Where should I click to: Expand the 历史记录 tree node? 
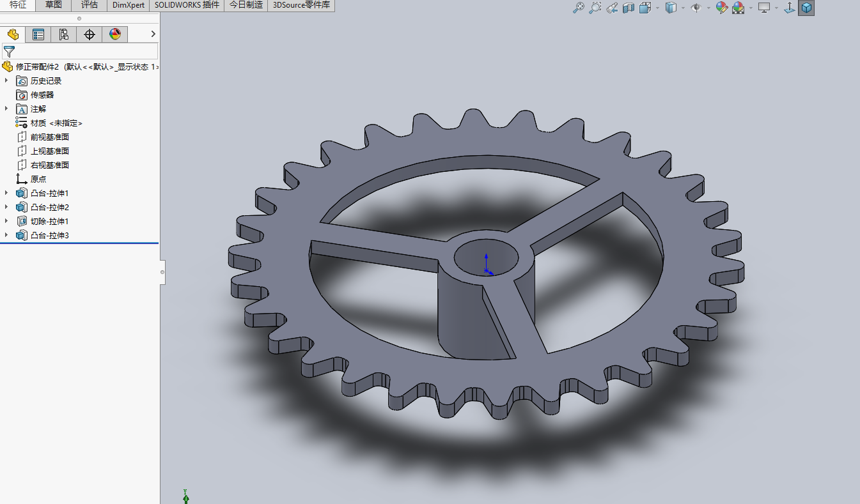6,81
